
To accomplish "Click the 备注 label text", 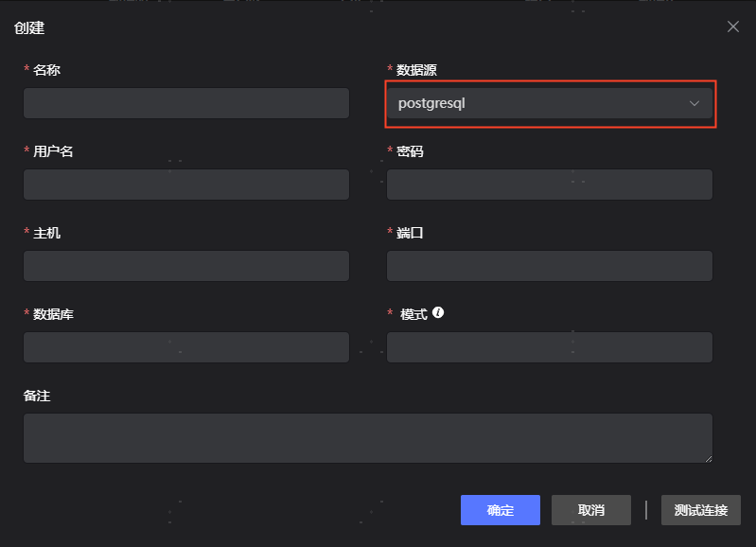I will pos(37,396).
